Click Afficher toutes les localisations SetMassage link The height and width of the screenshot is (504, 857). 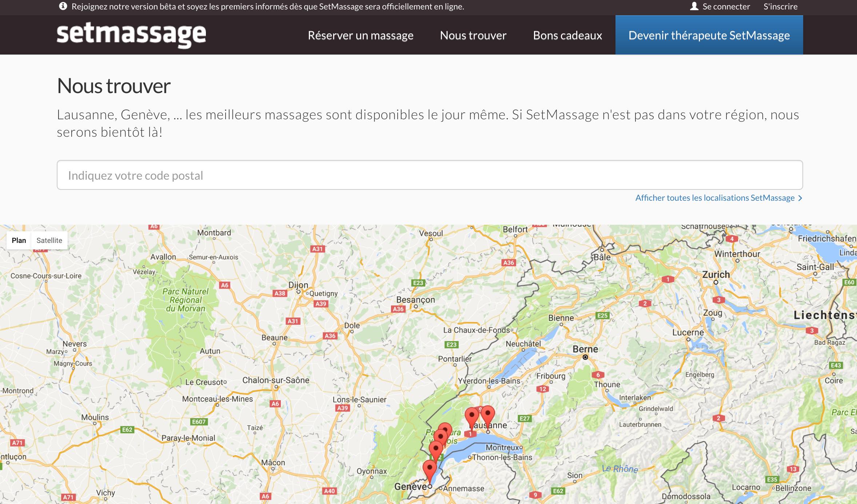715,198
